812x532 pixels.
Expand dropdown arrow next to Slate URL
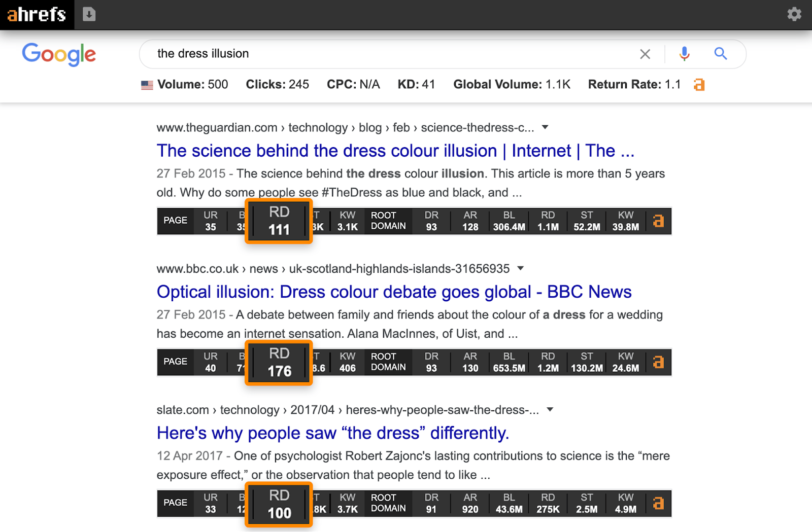click(x=550, y=409)
